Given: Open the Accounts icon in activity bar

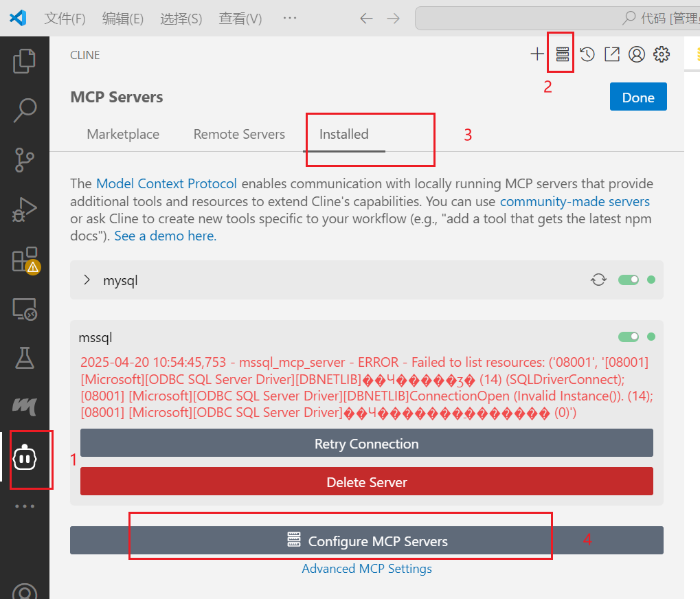Looking at the screenshot, I should pyautogui.click(x=25, y=591).
